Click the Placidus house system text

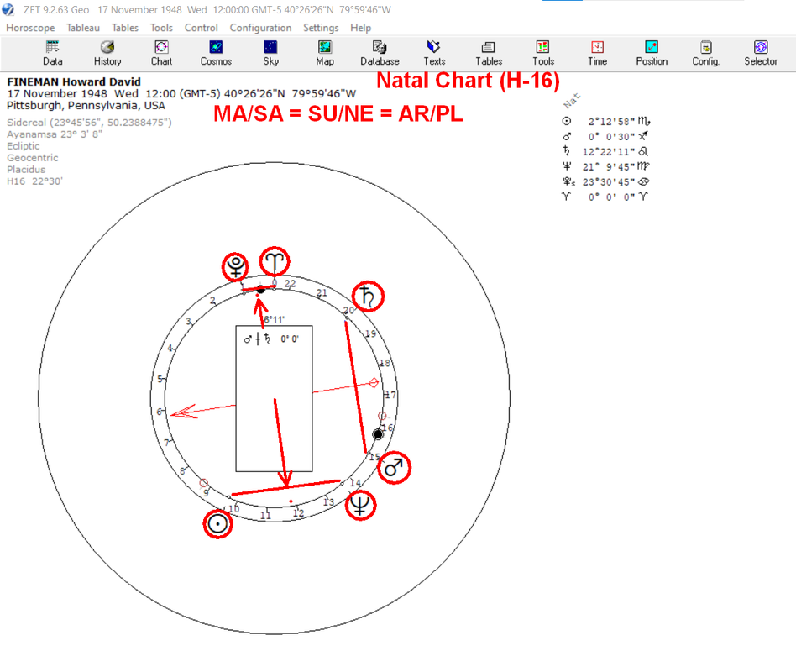(x=26, y=169)
